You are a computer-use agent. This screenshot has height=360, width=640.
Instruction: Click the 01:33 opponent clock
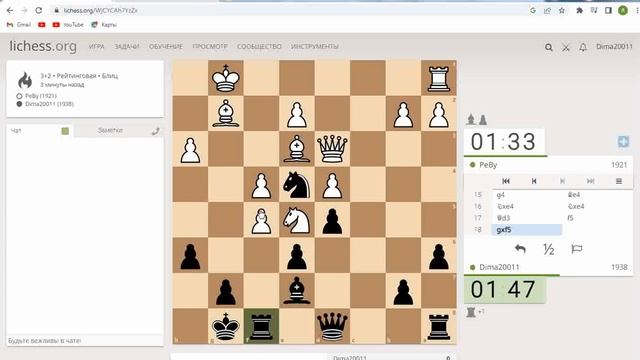tap(504, 142)
